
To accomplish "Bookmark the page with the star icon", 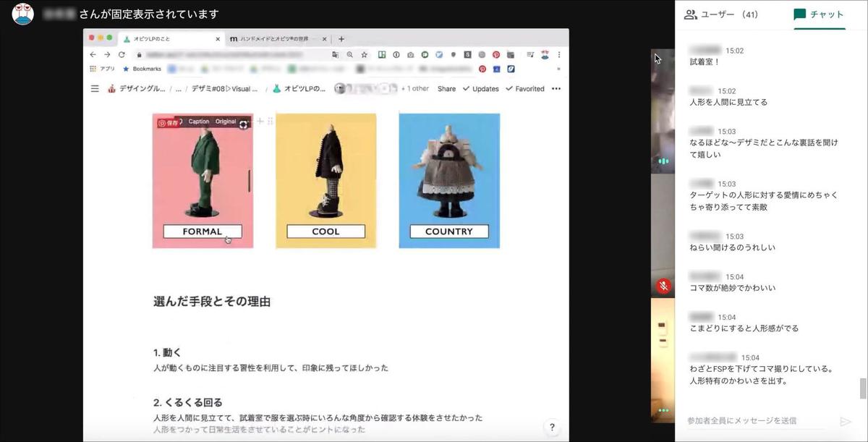I will [x=364, y=54].
